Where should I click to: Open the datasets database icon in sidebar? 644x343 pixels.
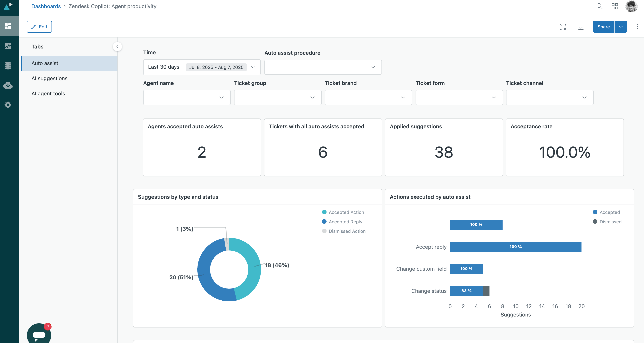[x=8, y=66]
